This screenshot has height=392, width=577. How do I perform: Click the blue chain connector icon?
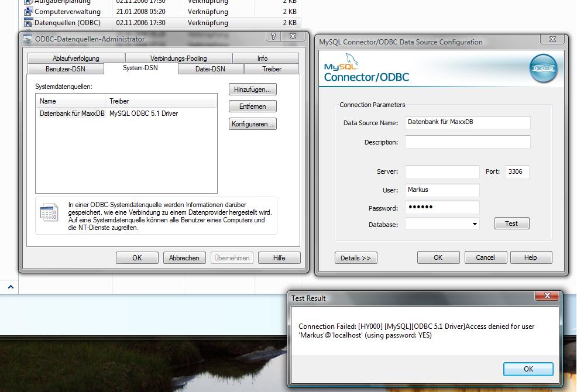[x=543, y=68]
